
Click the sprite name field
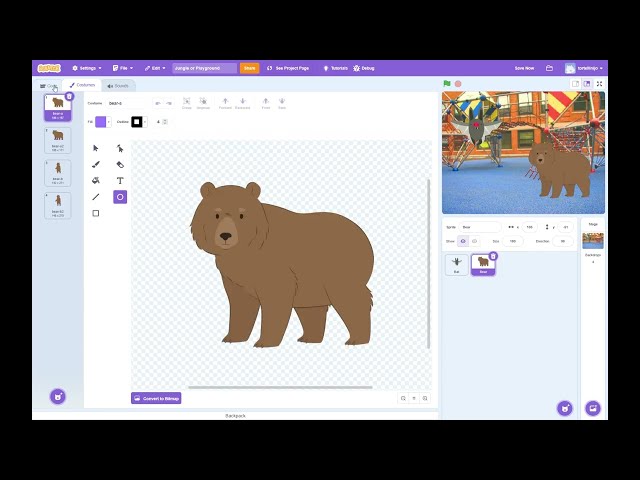click(x=480, y=227)
